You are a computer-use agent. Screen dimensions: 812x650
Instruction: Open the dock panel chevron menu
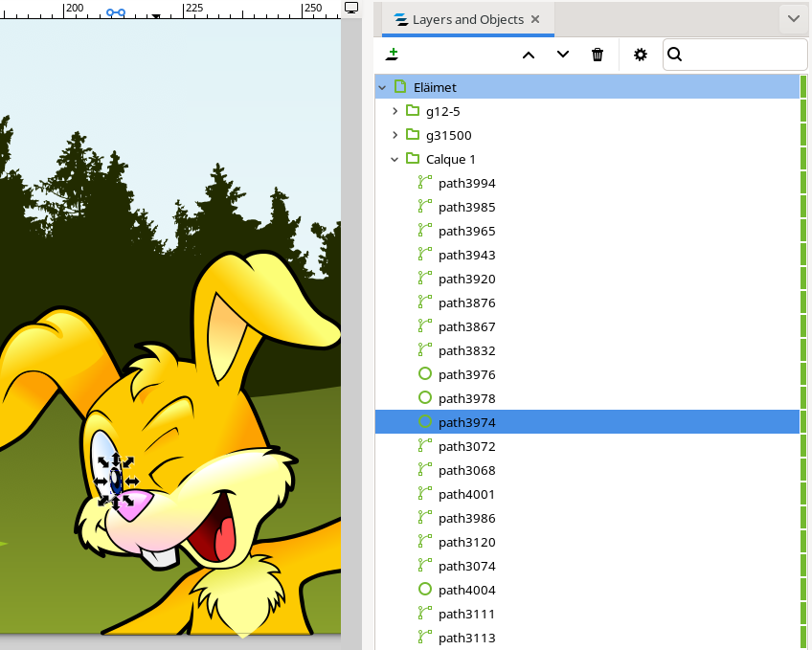tap(794, 19)
